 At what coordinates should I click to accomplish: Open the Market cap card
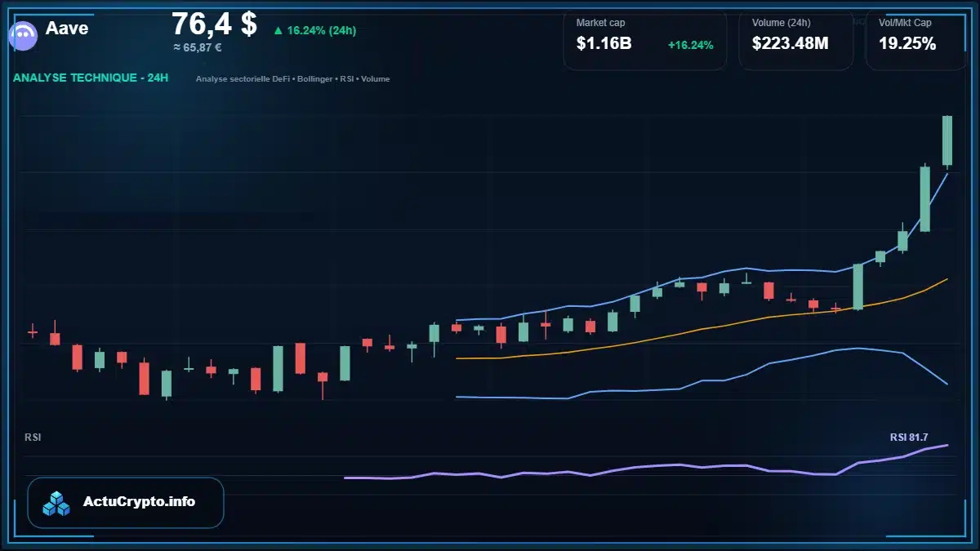point(645,39)
